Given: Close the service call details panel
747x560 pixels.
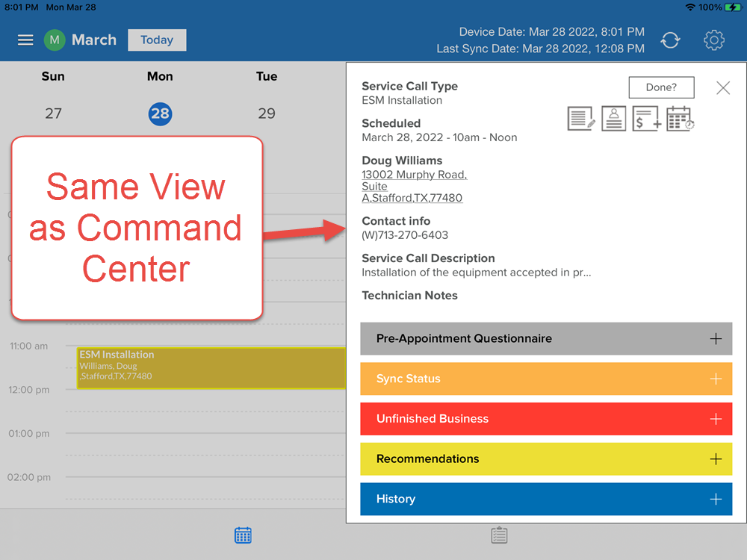Looking at the screenshot, I should click(x=722, y=88).
